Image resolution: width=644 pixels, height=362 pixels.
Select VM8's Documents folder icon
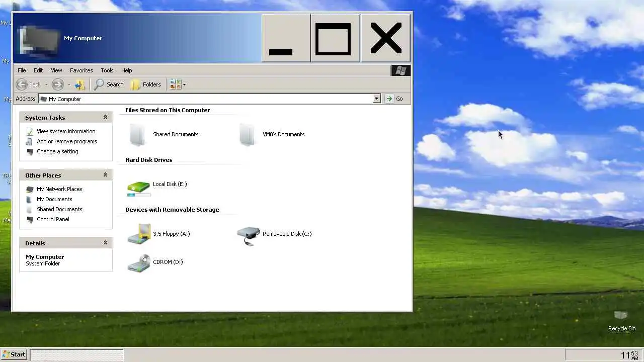(x=247, y=134)
